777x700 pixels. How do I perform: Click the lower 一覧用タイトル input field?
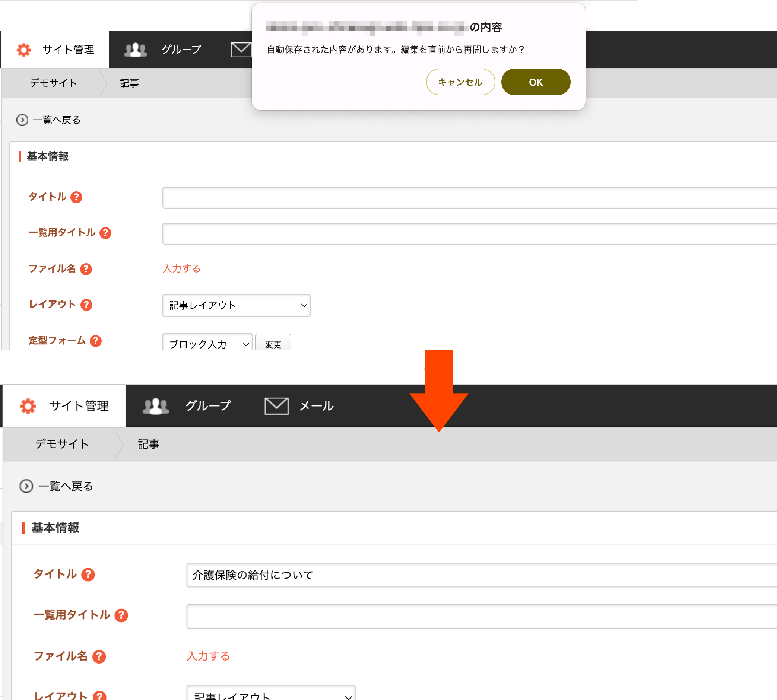pyautogui.click(x=482, y=616)
